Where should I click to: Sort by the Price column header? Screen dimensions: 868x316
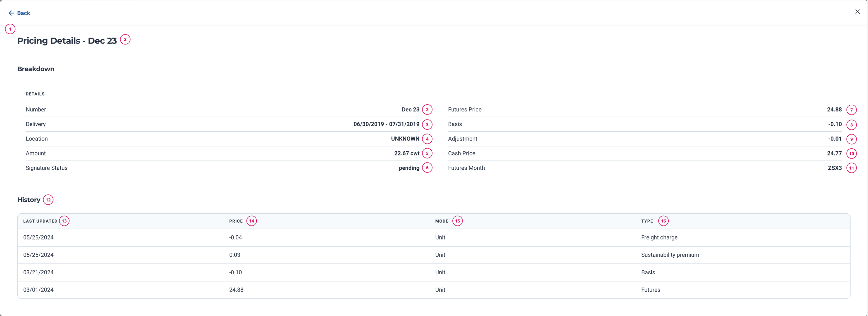click(236, 221)
